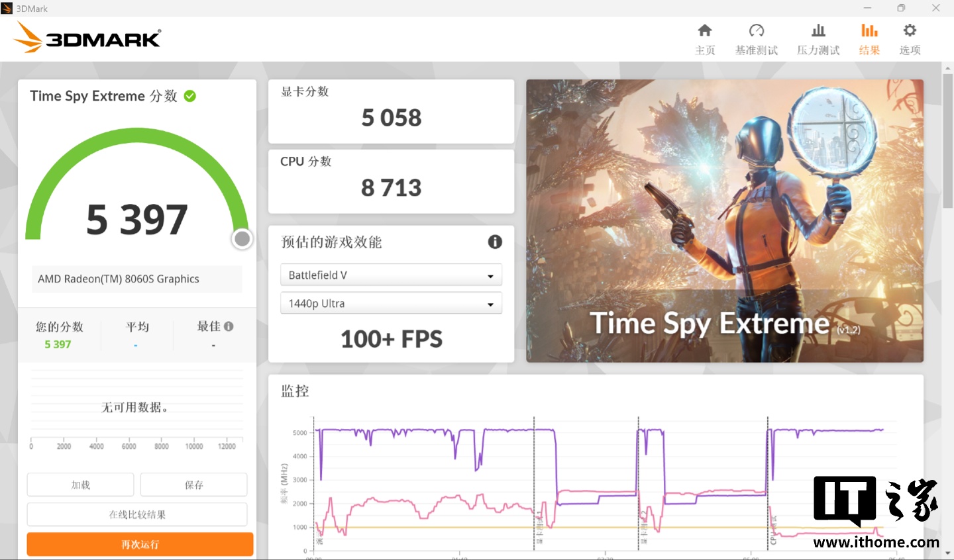This screenshot has height=560, width=954.
Task: Expand the 1440p Ultra resolution dropdown
Action: click(x=391, y=303)
